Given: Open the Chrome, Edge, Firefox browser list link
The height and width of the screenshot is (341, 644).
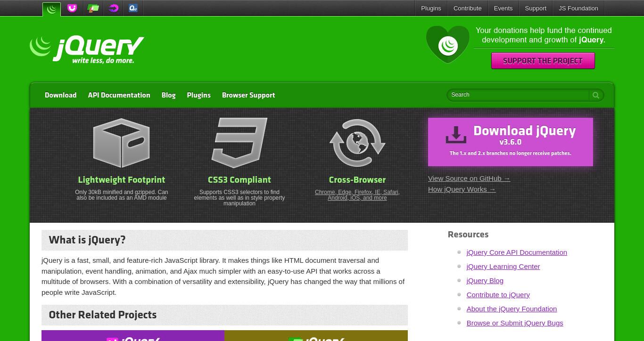Looking at the screenshot, I should 357,195.
